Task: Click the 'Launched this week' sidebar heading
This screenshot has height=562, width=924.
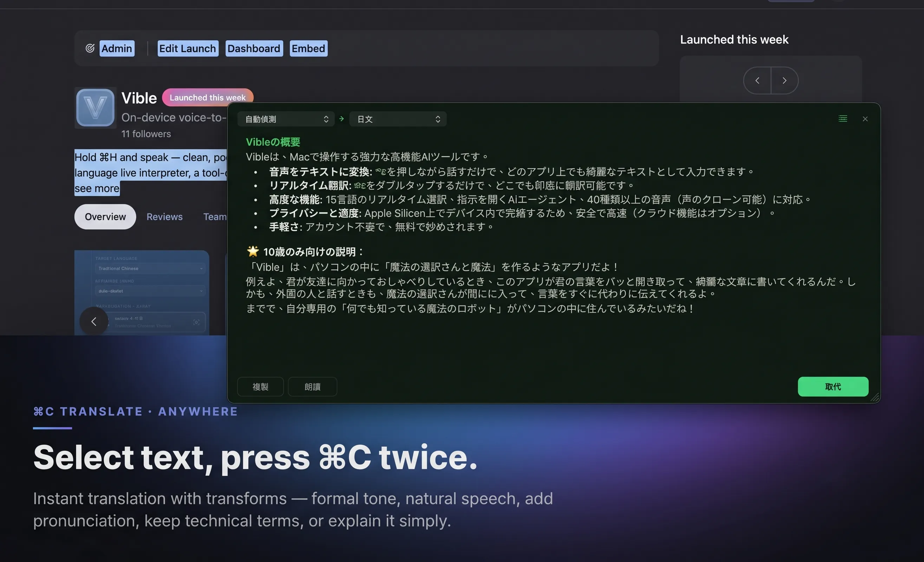Action: click(734, 39)
